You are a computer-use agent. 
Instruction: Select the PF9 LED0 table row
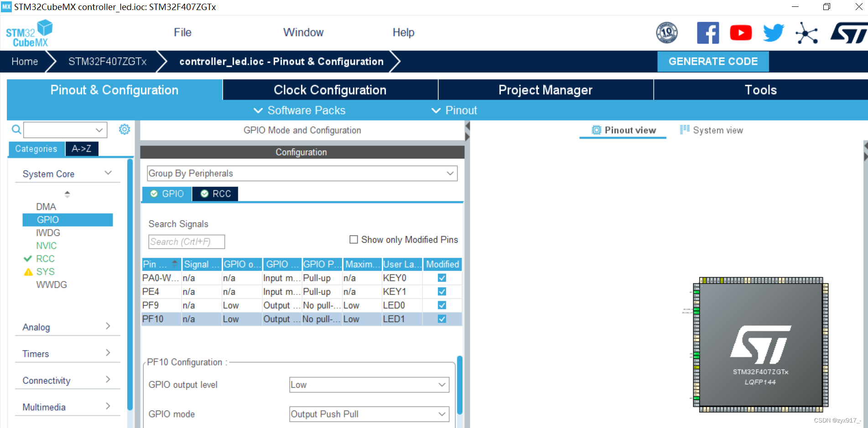click(301, 305)
